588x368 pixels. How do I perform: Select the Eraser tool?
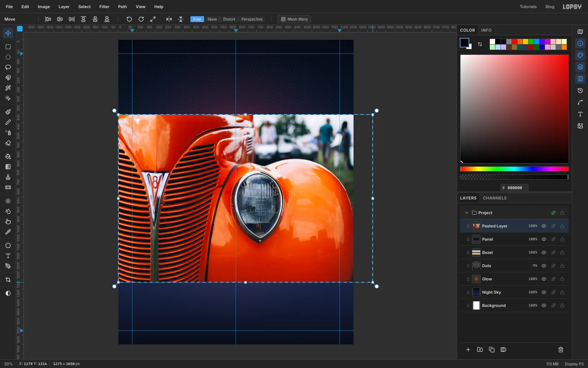click(8, 143)
